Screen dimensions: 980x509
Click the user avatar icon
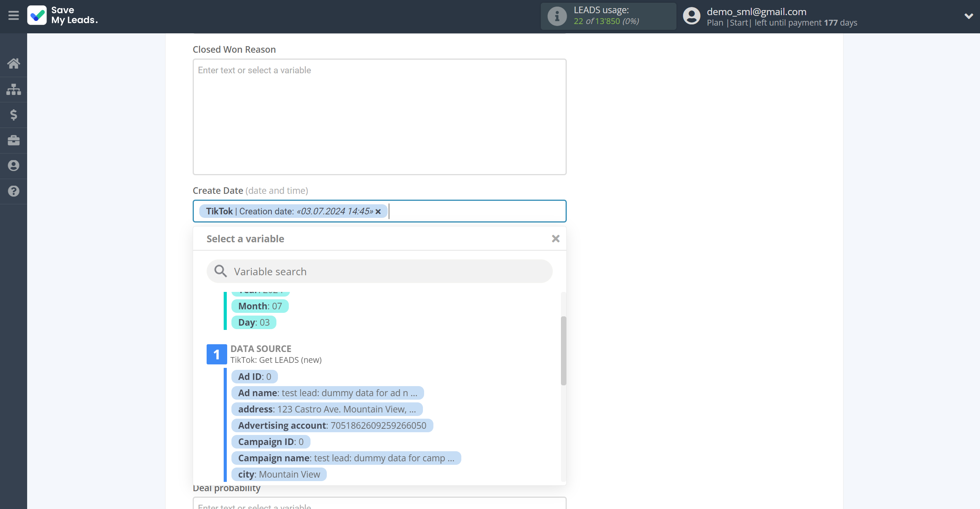692,16
